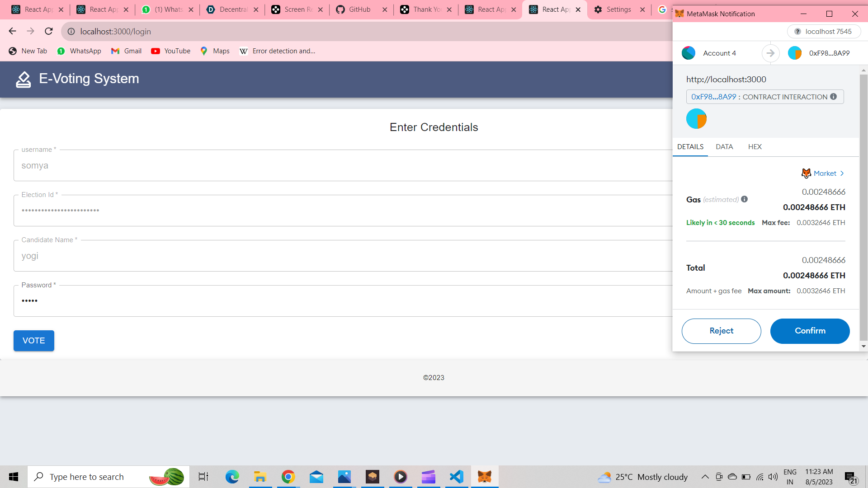
Task: Open Visual Studio Code from the taskbar
Action: 457,477
